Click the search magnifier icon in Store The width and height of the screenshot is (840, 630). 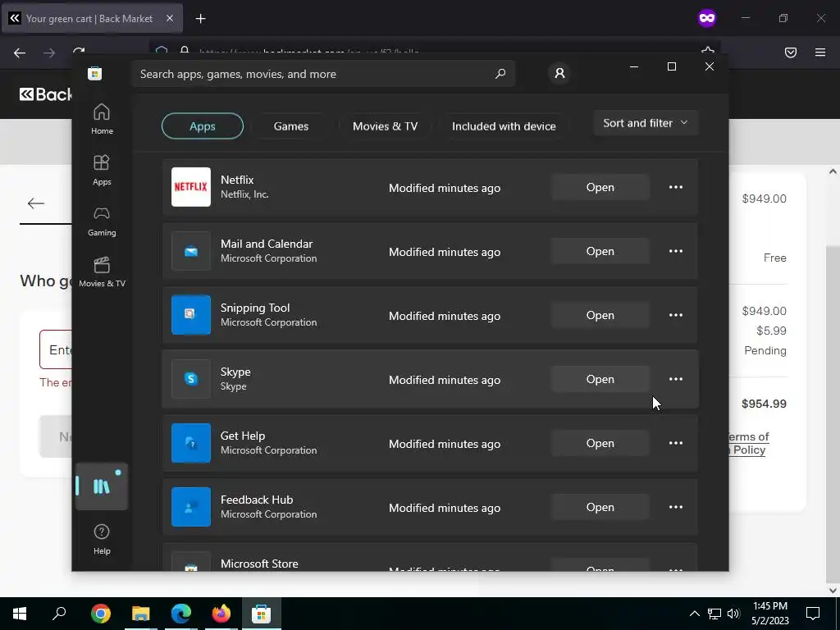(x=500, y=74)
